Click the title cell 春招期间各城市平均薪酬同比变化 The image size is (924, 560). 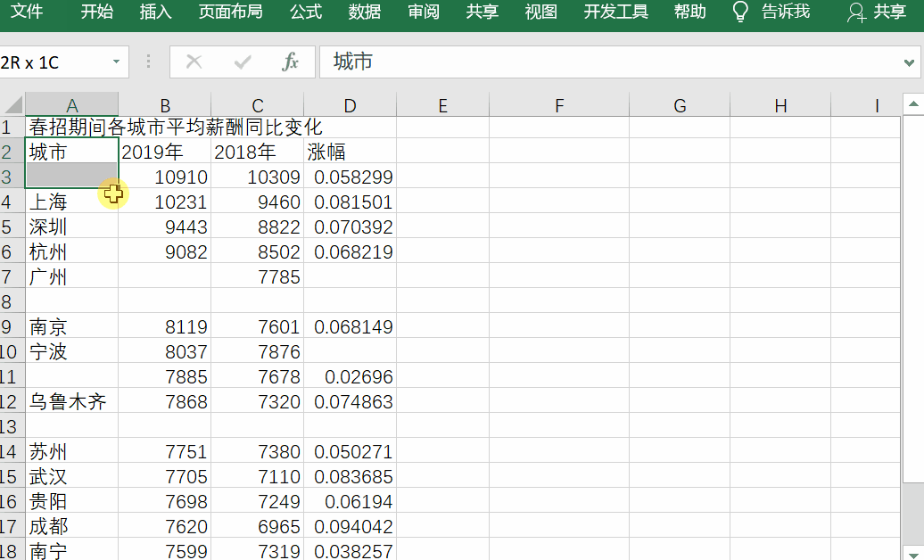click(176, 128)
